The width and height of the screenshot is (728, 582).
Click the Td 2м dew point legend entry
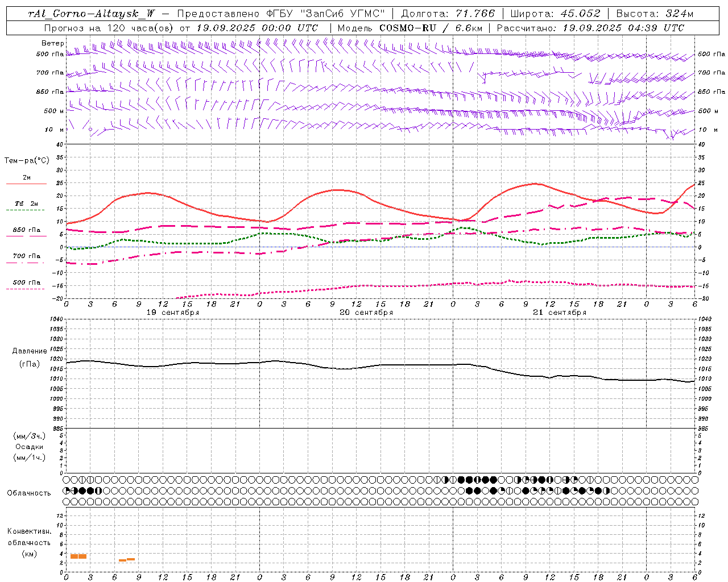(27, 203)
